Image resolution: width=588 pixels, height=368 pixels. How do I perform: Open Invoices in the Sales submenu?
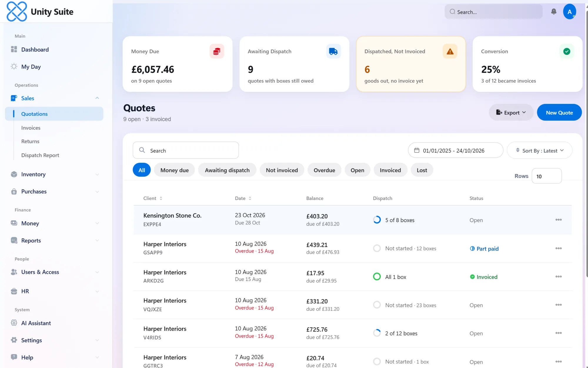(31, 128)
